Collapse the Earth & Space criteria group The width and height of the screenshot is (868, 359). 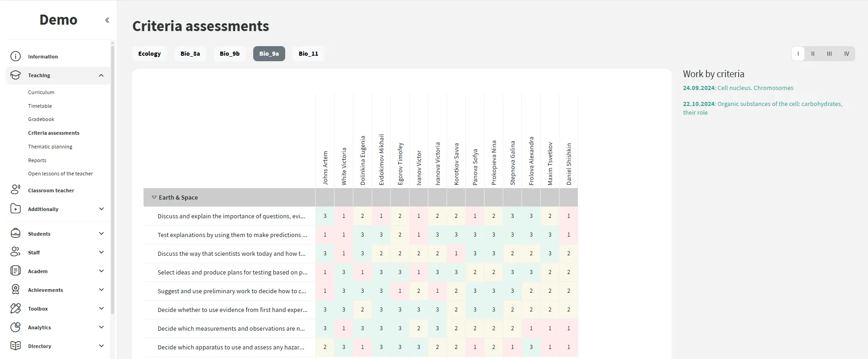(154, 197)
